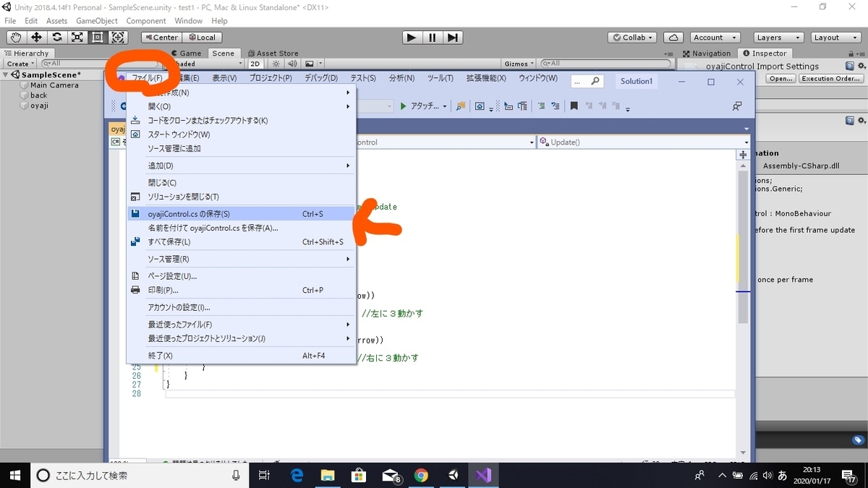Choose 終了(X) menu entry
The width and height of the screenshot is (868, 488).
click(x=241, y=356)
